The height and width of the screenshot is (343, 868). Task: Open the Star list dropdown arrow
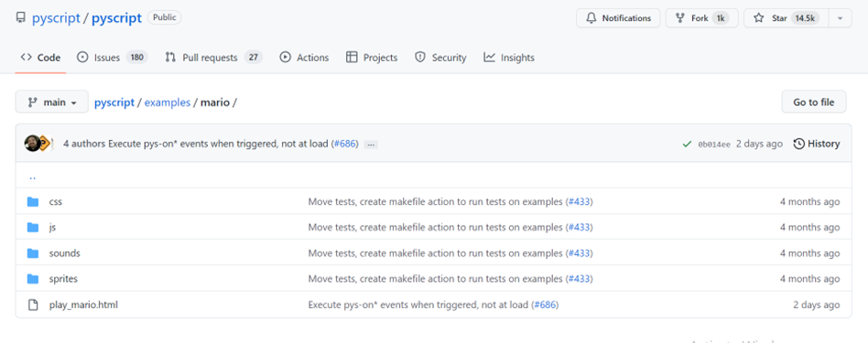point(840,18)
